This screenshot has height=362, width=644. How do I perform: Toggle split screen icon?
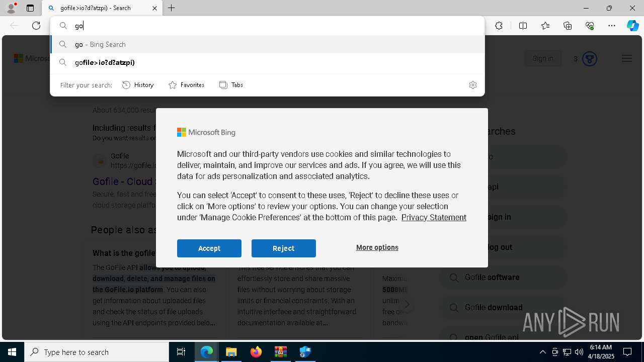(523, 26)
